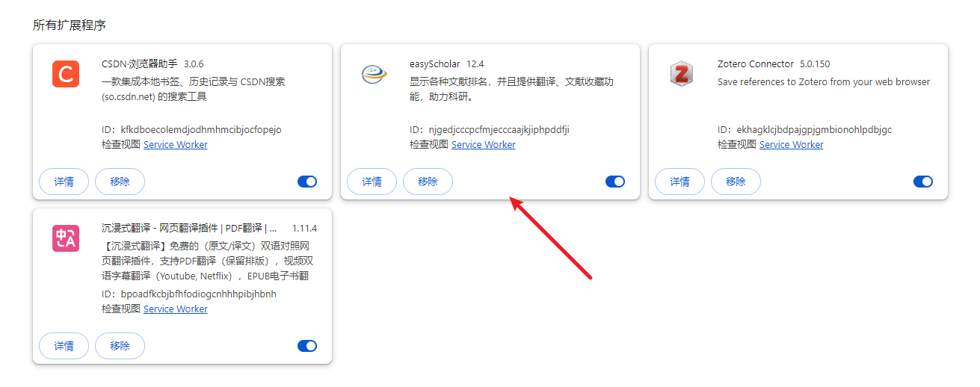Click version number 5.0.150
The height and width of the screenshot is (387, 980).
pyautogui.click(x=815, y=64)
